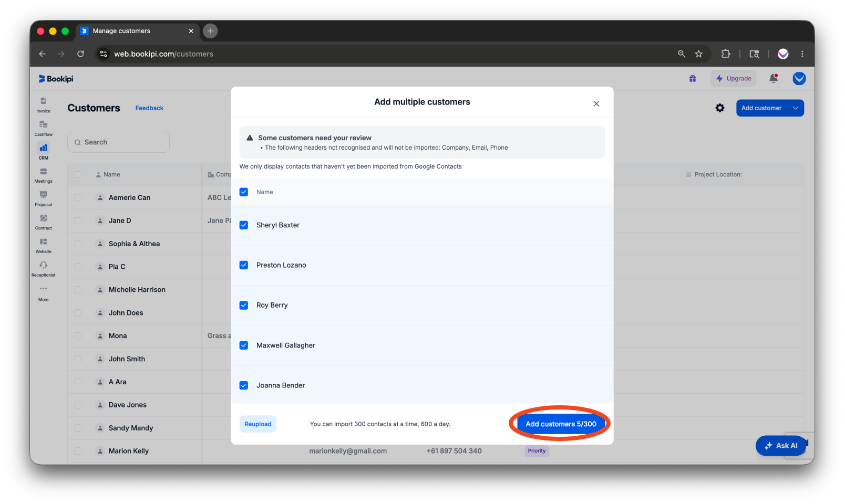
Task: Tick the Aemerie Can row checkbox
Action: [x=78, y=197]
